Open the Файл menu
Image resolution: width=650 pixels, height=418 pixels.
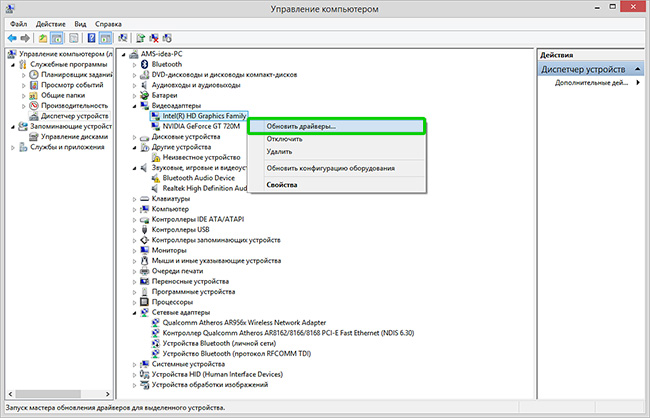click(x=19, y=24)
